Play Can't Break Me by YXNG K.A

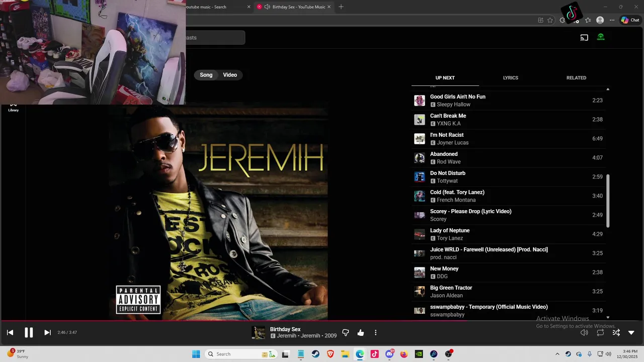[x=509, y=120]
